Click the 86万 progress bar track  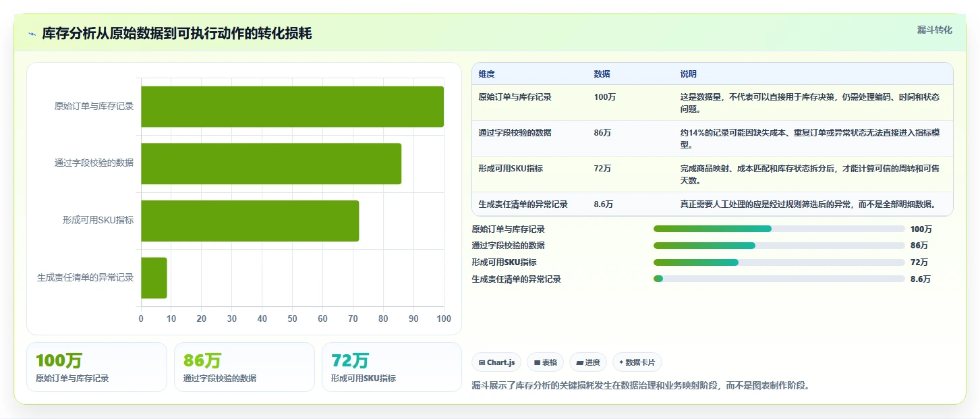(779, 246)
